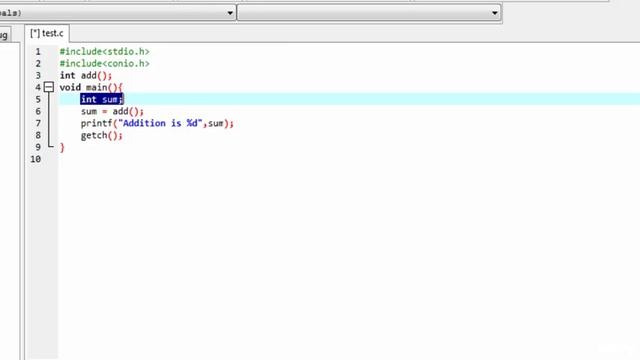
Task: Click the 'sum = add();' statement
Action: point(112,111)
